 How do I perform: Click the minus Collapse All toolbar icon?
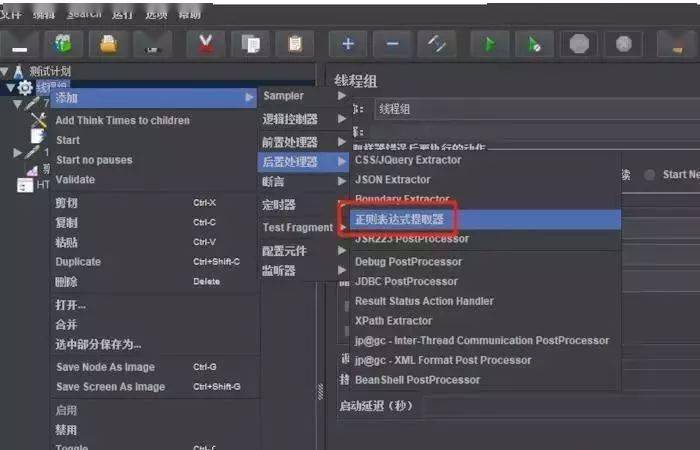pos(392,44)
